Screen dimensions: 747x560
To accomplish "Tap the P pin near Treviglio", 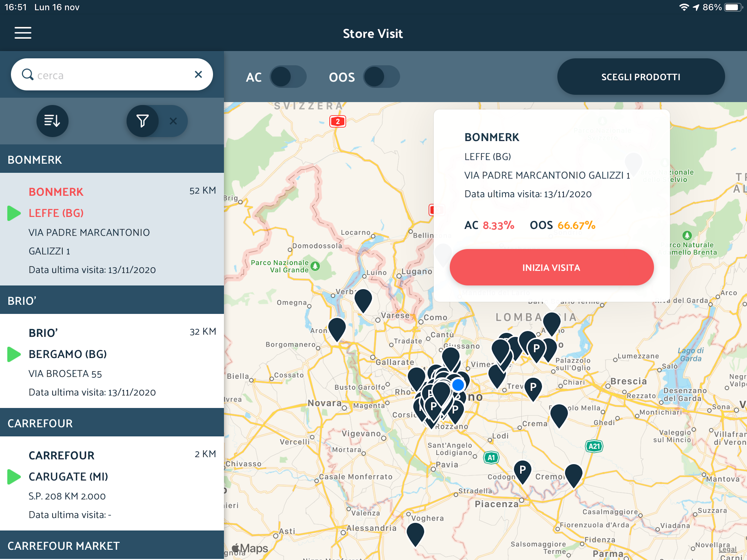I will [533, 389].
